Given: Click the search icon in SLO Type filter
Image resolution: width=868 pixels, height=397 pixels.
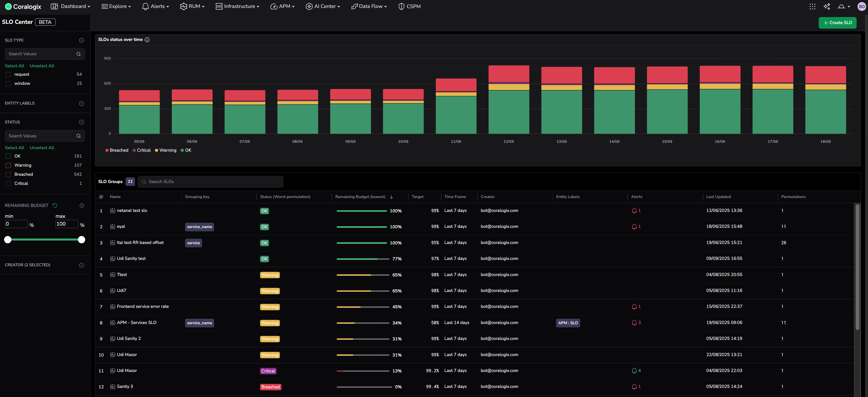Looking at the screenshot, I should [x=78, y=54].
